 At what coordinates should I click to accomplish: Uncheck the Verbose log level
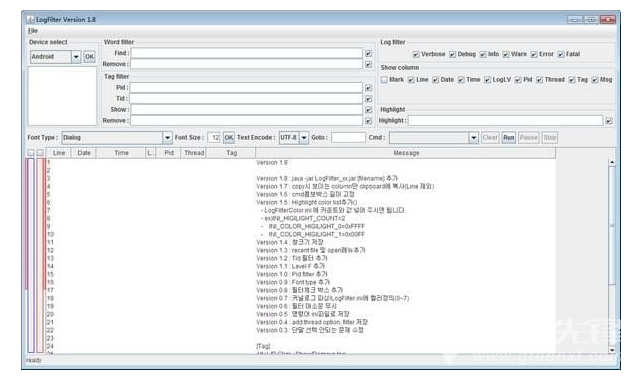tap(416, 54)
